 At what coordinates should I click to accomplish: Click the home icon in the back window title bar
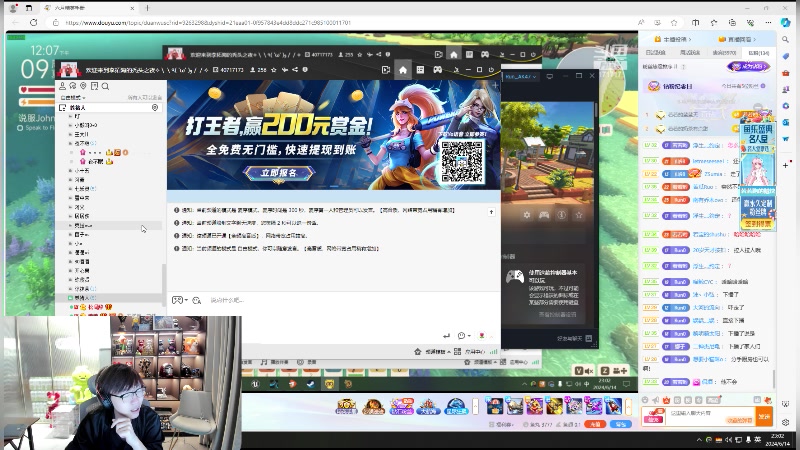[453, 54]
